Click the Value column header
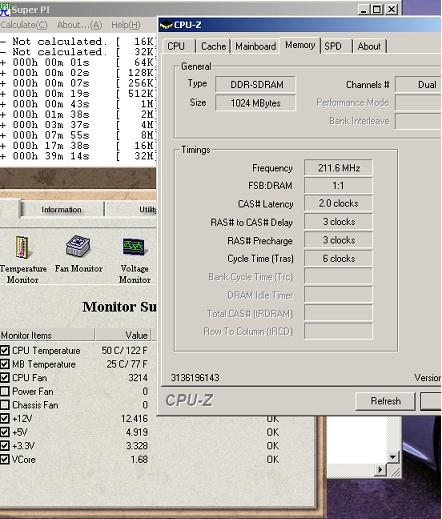Viewport: 442px width, 519px height. (x=123, y=335)
